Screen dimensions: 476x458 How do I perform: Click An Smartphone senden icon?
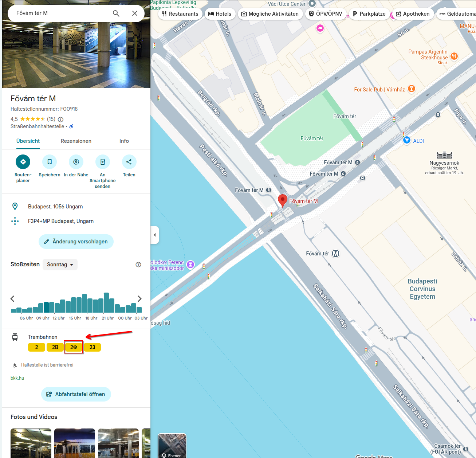pos(103,162)
